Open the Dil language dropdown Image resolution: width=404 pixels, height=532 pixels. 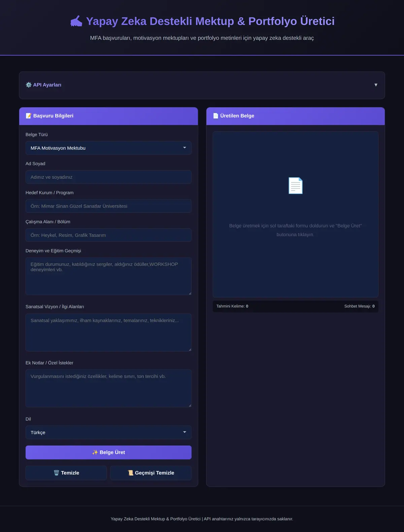click(108, 432)
